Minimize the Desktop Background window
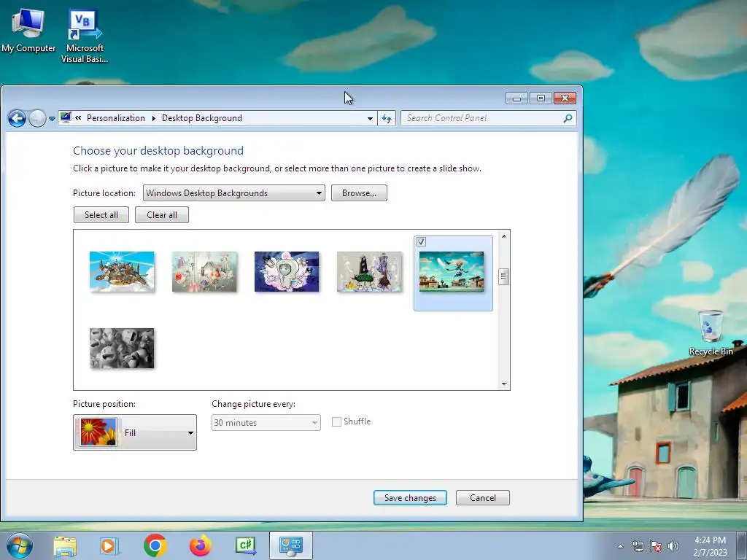747x560 pixels. click(x=517, y=98)
